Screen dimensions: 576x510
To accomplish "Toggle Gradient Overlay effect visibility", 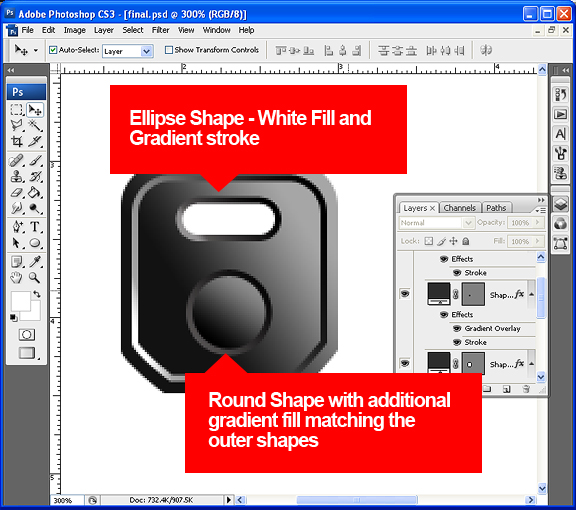I will [x=457, y=328].
